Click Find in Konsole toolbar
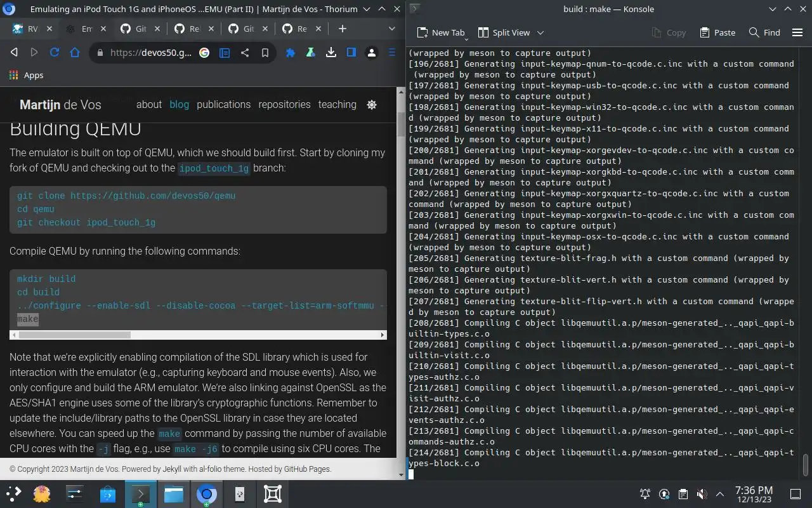The height and width of the screenshot is (508, 812). point(764,32)
